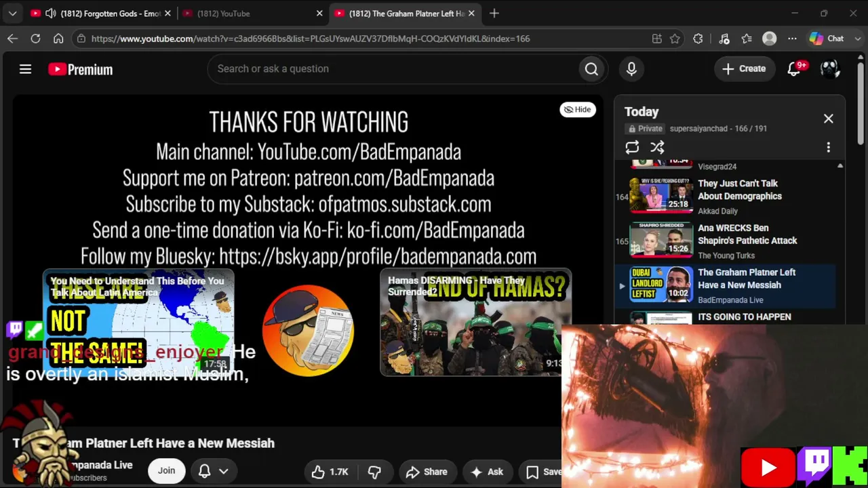
Task: Click the "Today" playlist title
Action: click(642, 112)
